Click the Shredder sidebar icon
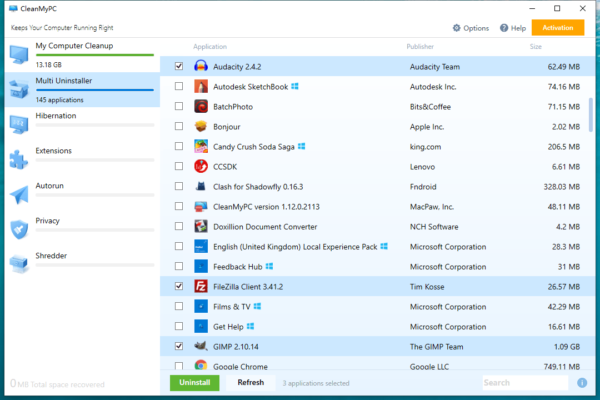 click(19, 264)
